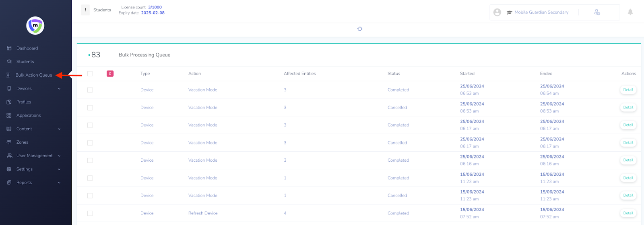Expand the Reports sidebar chevron
The height and width of the screenshot is (225, 644).
click(59, 183)
